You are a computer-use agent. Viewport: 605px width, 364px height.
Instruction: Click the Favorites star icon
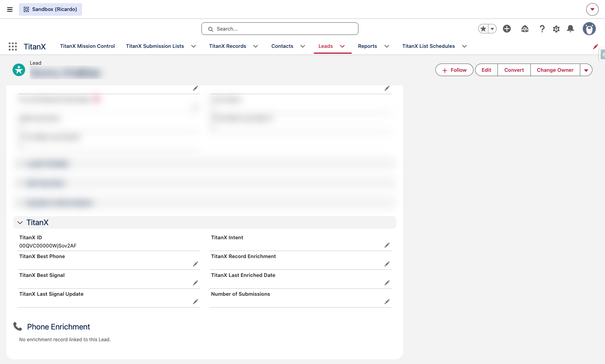point(483,29)
